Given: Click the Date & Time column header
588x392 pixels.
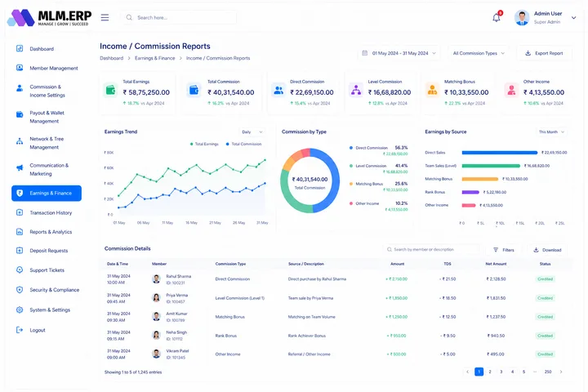Looking at the screenshot, I should coord(118,264).
